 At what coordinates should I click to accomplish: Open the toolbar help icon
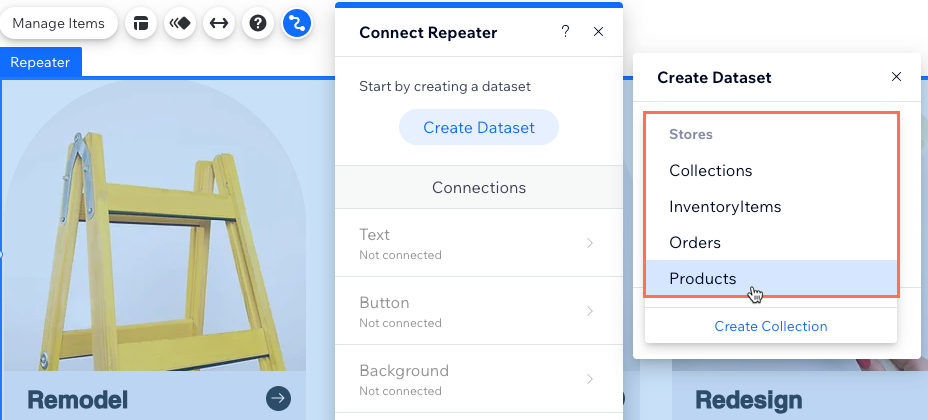pos(257,23)
